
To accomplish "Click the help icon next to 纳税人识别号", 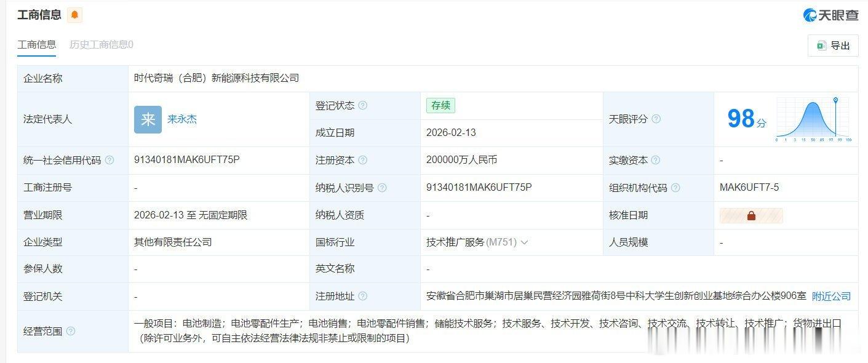I will 382,188.
